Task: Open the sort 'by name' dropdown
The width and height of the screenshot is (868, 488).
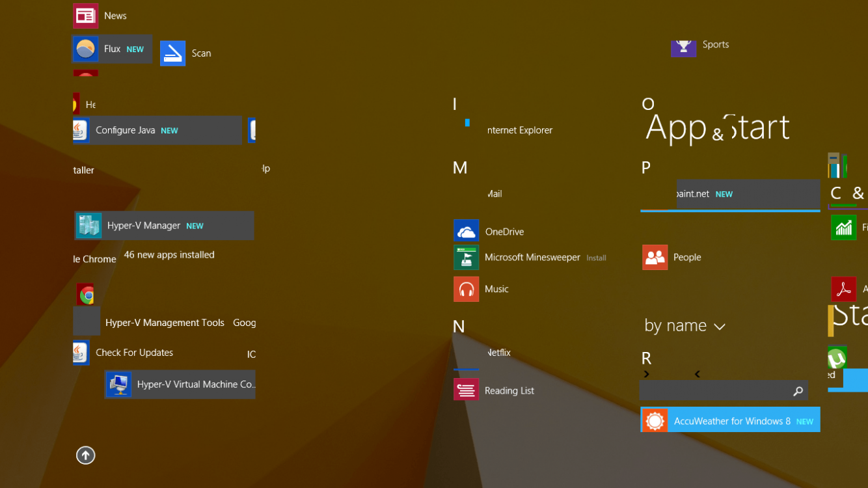Action: tap(685, 325)
